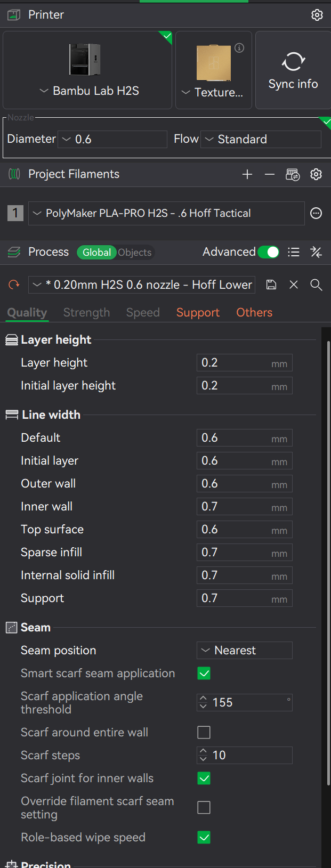Uncheck Smart scarf seam application

tap(204, 674)
